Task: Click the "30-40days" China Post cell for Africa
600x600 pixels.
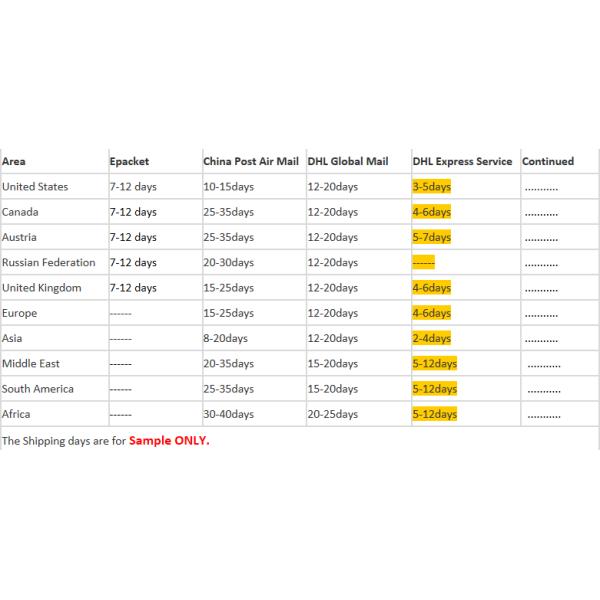Action: tap(228, 414)
